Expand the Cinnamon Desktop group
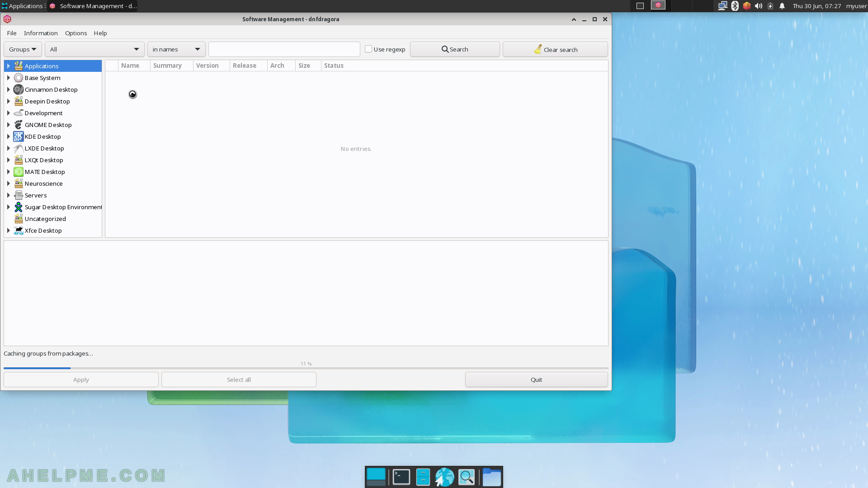Image resolution: width=868 pixels, height=488 pixels. pos(8,89)
